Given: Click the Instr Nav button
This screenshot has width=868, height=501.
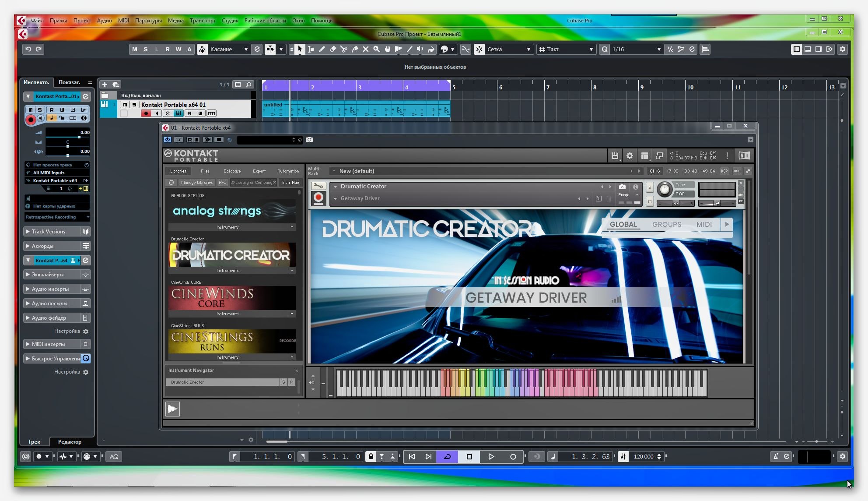Looking at the screenshot, I should (x=290, y=183).
